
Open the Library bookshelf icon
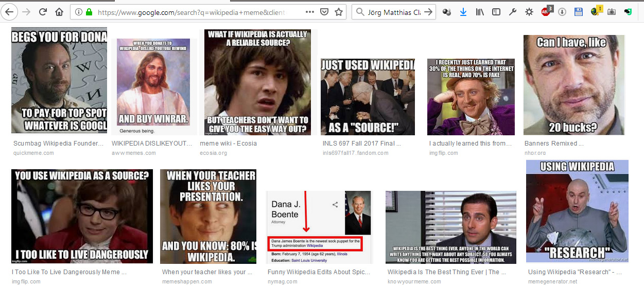(x=479, y=12)
